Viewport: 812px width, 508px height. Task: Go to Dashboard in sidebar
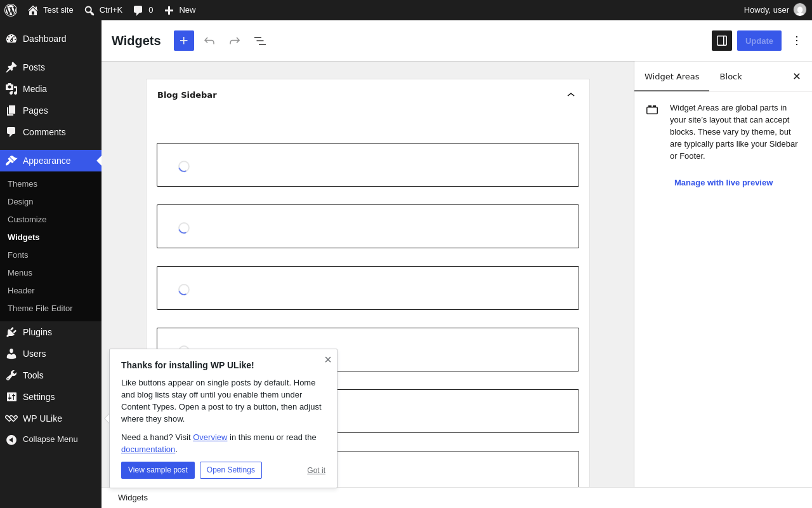51,39
